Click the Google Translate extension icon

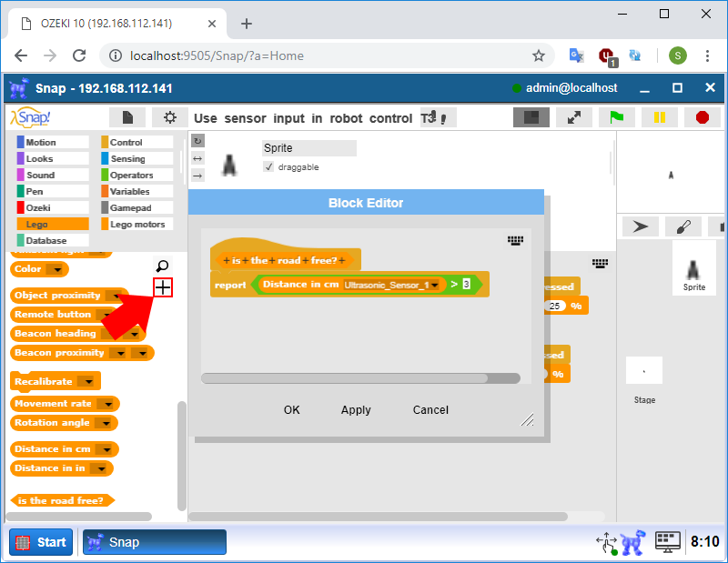coord(576,55)
